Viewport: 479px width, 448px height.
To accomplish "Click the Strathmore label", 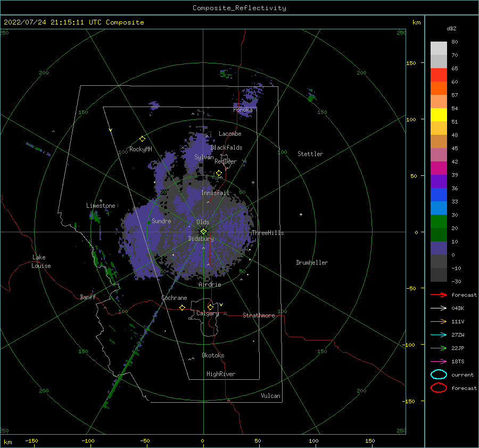I will [x=259, y=315].
